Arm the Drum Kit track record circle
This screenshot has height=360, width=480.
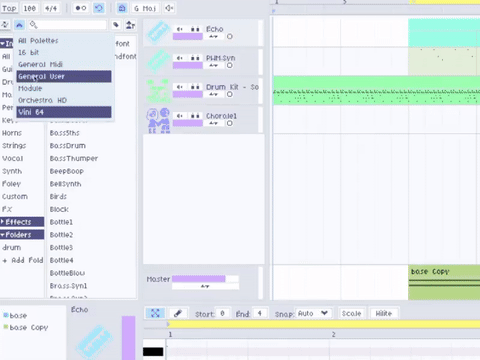(230, 94)
